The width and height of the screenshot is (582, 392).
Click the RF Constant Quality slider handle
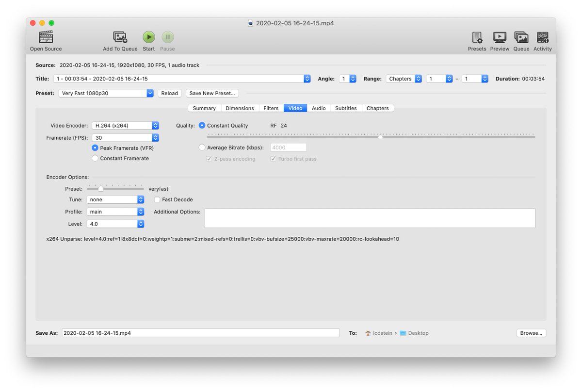[x=380, y=137]
